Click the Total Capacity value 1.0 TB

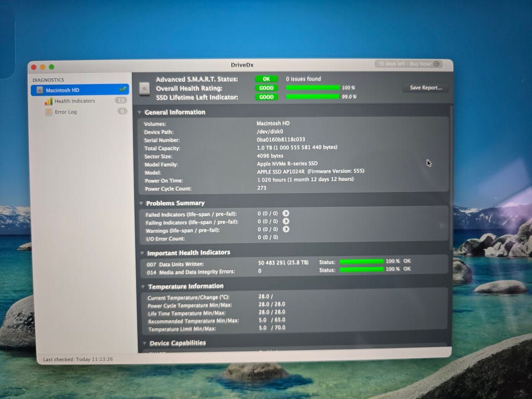pyautogui.click(x=297, y=147)
